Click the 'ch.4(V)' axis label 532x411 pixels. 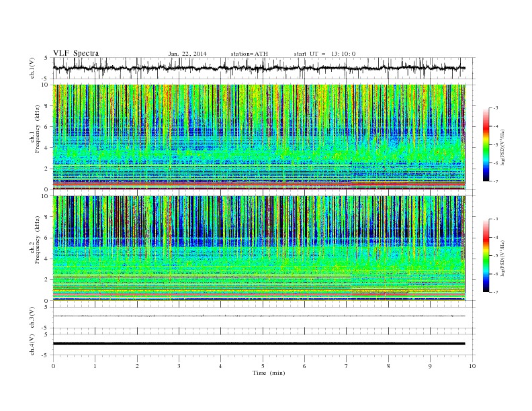point(32,345)
